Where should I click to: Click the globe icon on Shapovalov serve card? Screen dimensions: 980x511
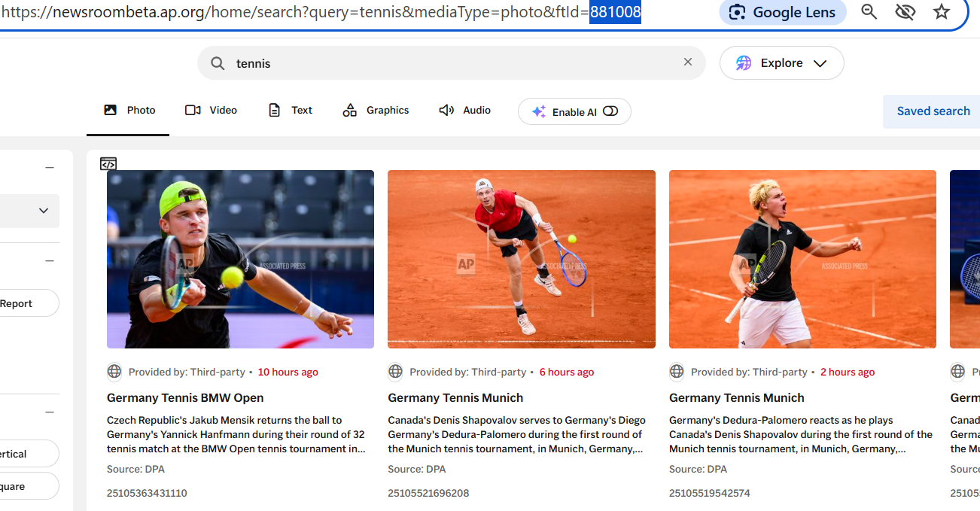[395, 372]
